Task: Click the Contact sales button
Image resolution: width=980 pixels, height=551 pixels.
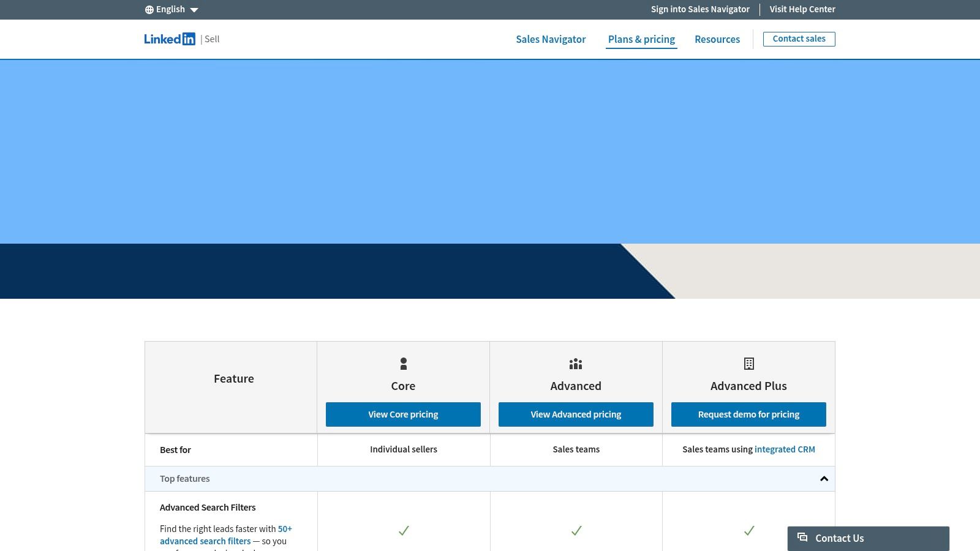Action: (x=799, y=38)
